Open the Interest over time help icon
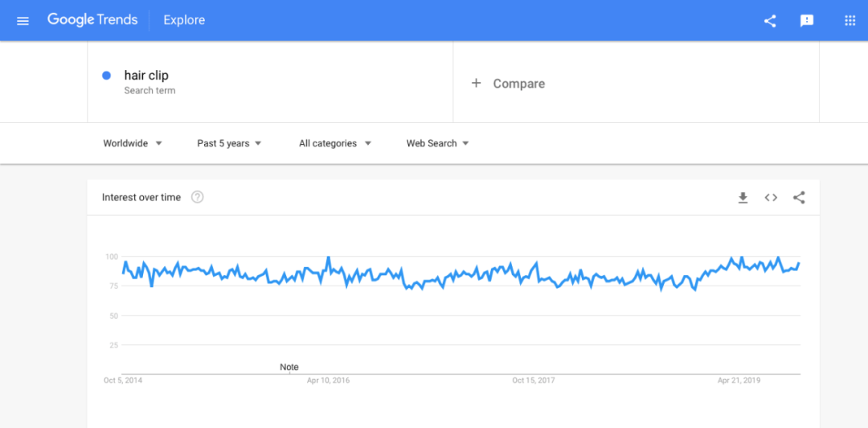Screen dimensions: 868x428 pos(198,197)
